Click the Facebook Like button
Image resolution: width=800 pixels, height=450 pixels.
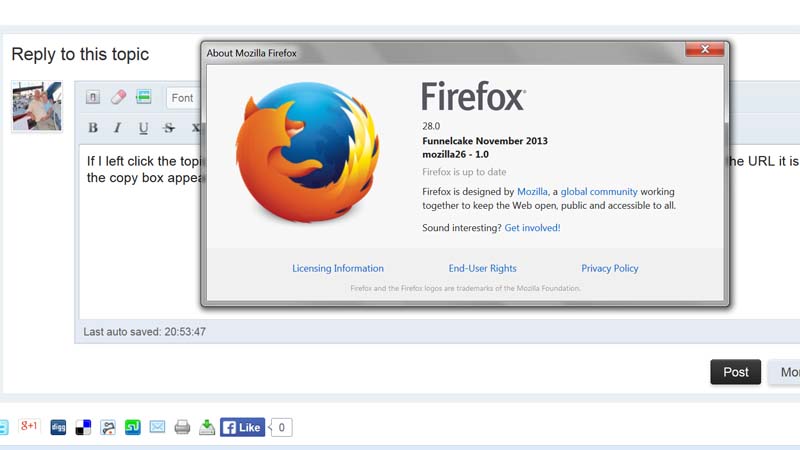tap(242, 427)
